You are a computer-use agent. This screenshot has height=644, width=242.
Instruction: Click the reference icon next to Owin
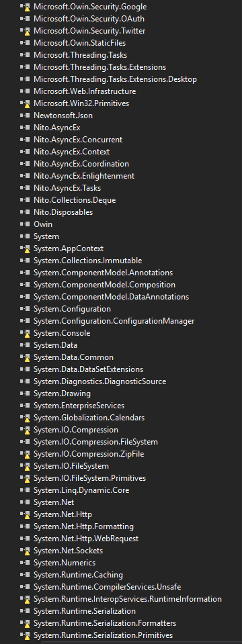25,224
